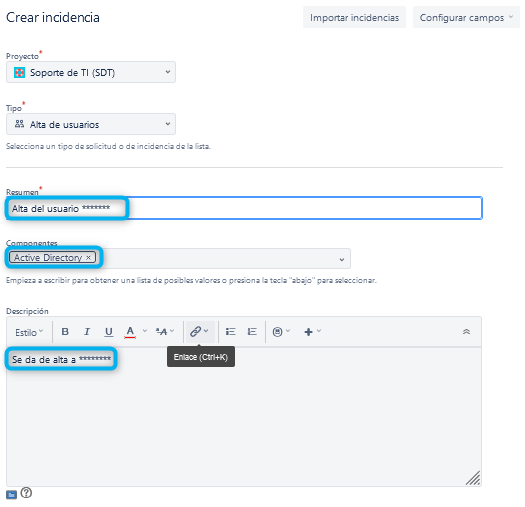Open the Configurar campos dropdown

466,17
